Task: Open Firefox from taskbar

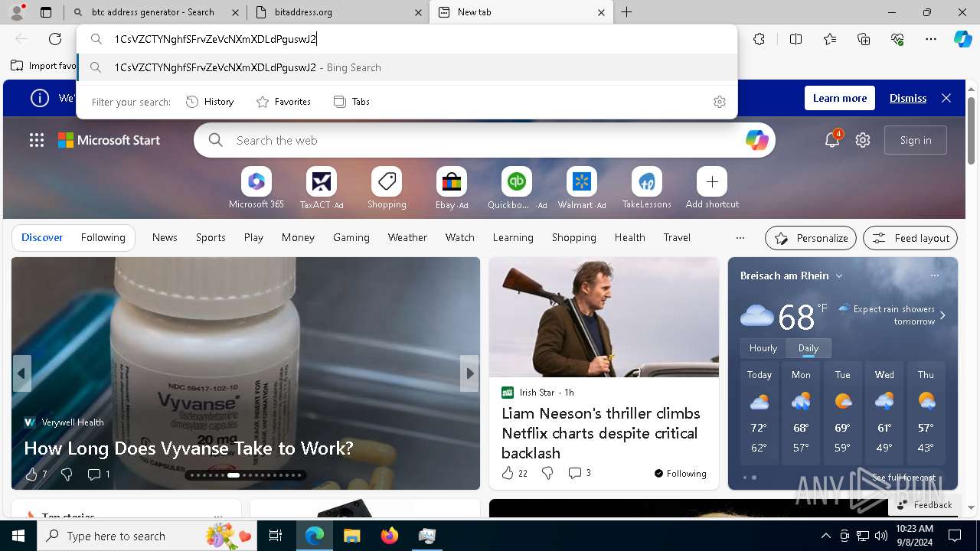Action: pyautogui.click(x=390, y=536)
